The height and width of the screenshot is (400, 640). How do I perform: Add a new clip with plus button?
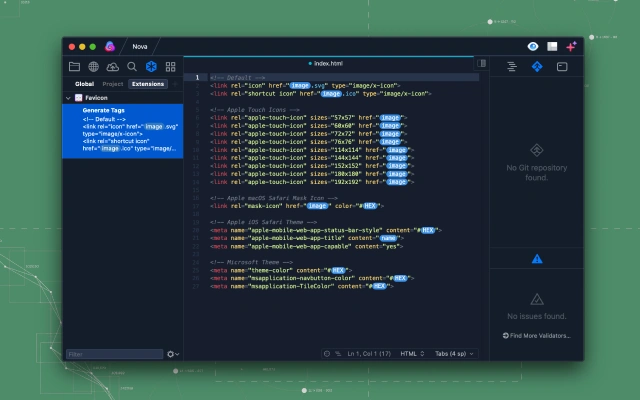click(175, 84)
